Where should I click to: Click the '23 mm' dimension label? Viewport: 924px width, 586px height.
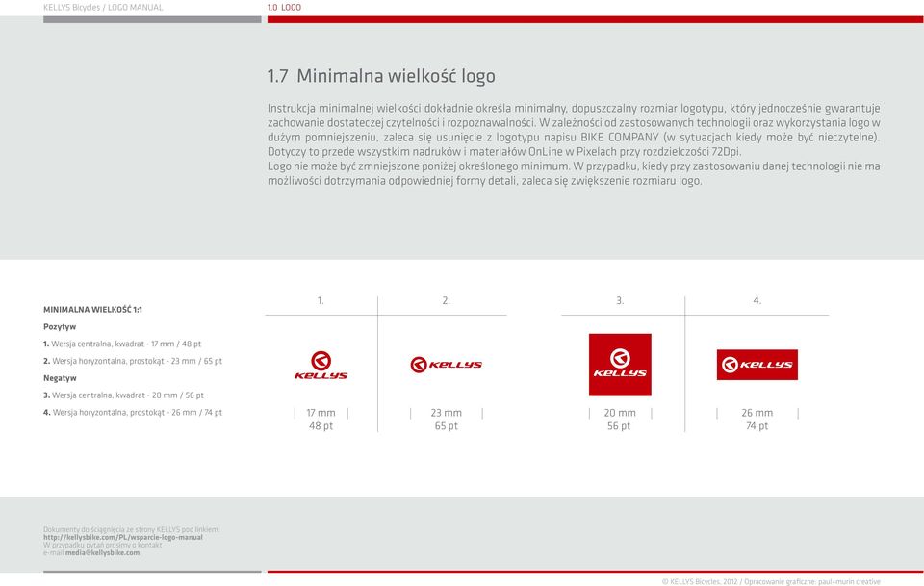446,413
